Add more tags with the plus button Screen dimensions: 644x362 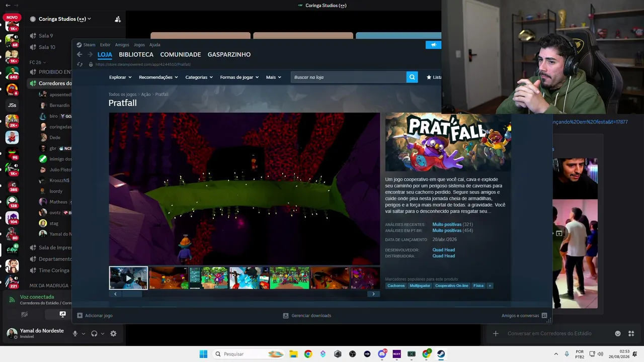click(x=490, y=286)
